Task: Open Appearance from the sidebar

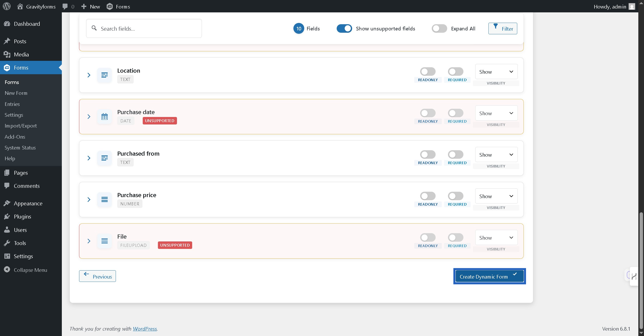Action: 28,203
